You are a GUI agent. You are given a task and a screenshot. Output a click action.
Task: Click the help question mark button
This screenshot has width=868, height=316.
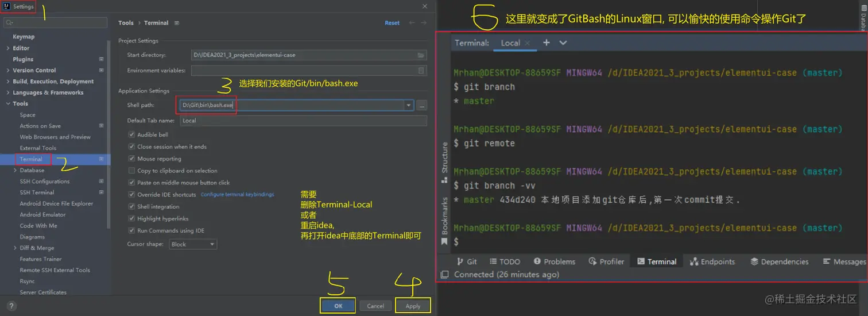point(11,306)
